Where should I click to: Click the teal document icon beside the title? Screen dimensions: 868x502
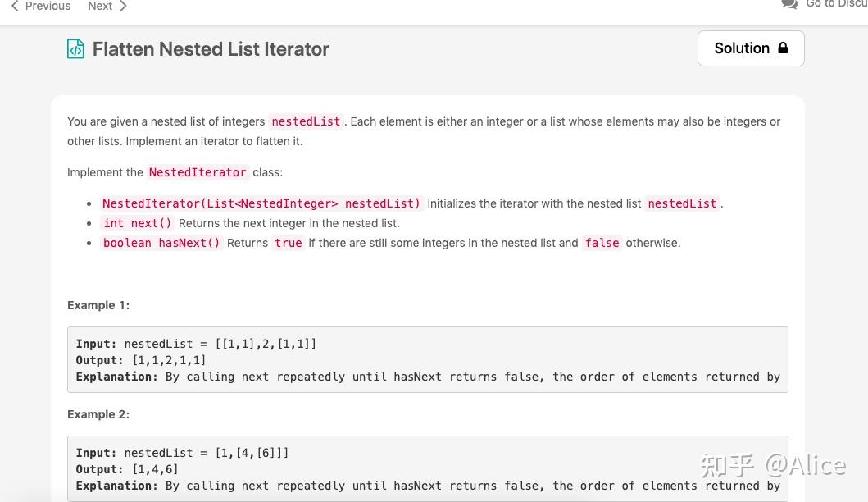(x=75, y=48)
